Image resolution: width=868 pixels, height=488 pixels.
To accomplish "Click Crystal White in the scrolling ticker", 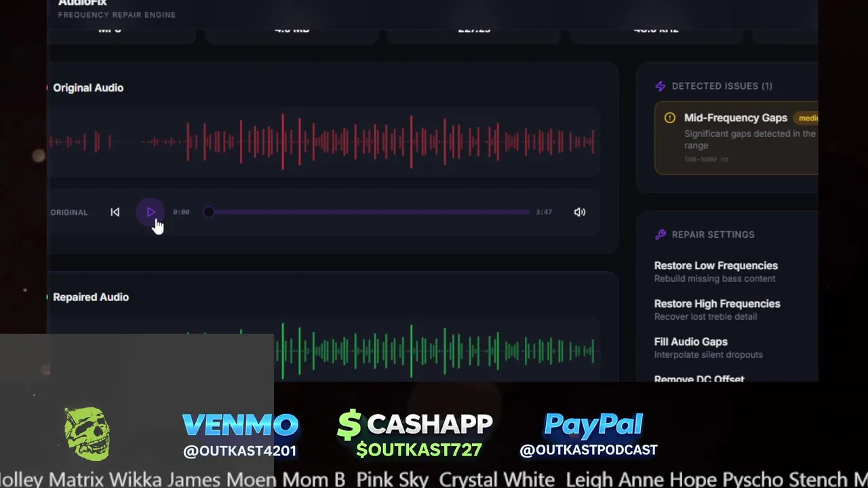I will [x=498, y=480].
